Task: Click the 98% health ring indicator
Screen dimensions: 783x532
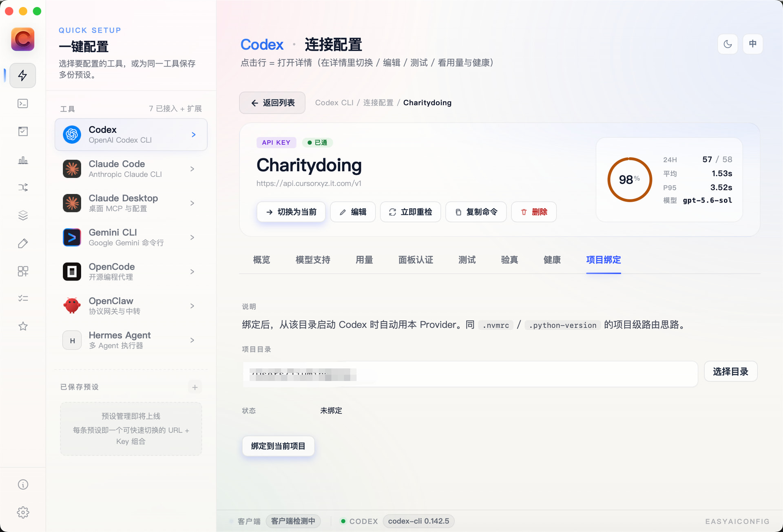Action: [630, 180]
